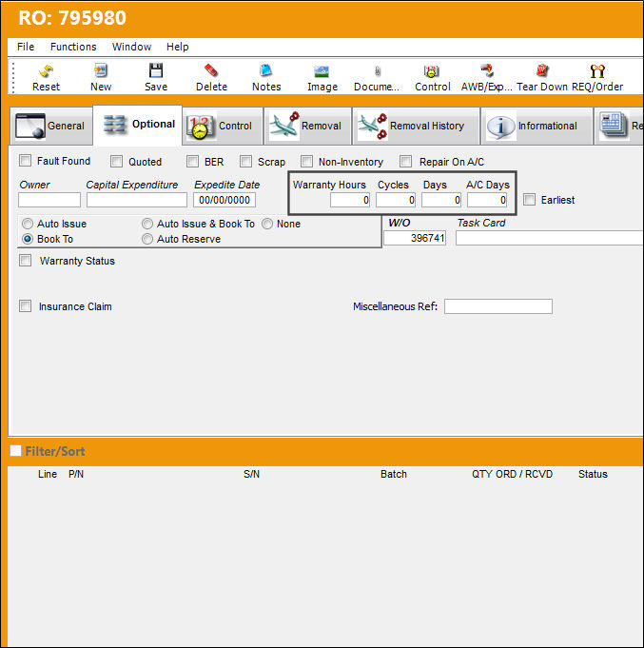Check the Earliest checkbox
This screenshot has height=648, width=644.
(529, 200)
